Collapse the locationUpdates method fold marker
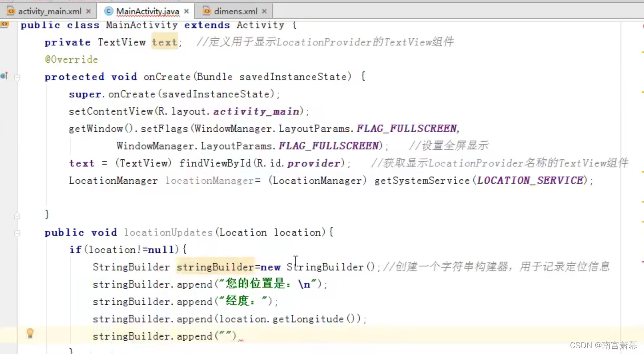 coord(17,233)
